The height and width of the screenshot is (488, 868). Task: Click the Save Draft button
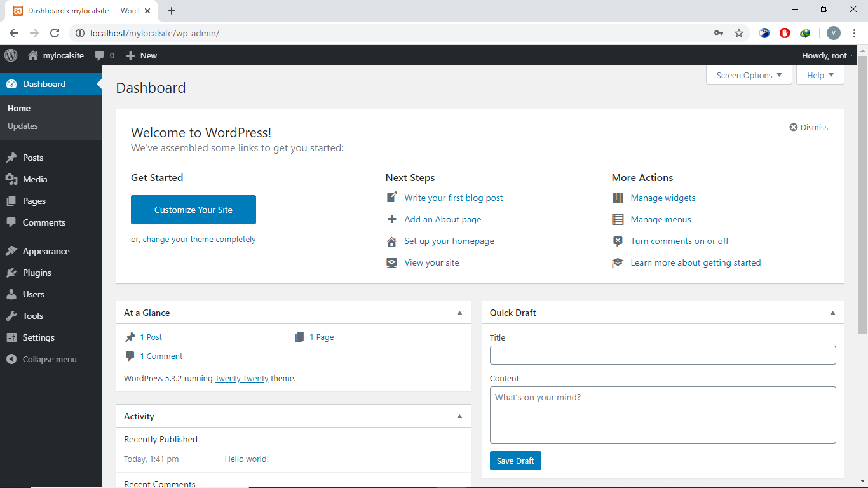515,461
